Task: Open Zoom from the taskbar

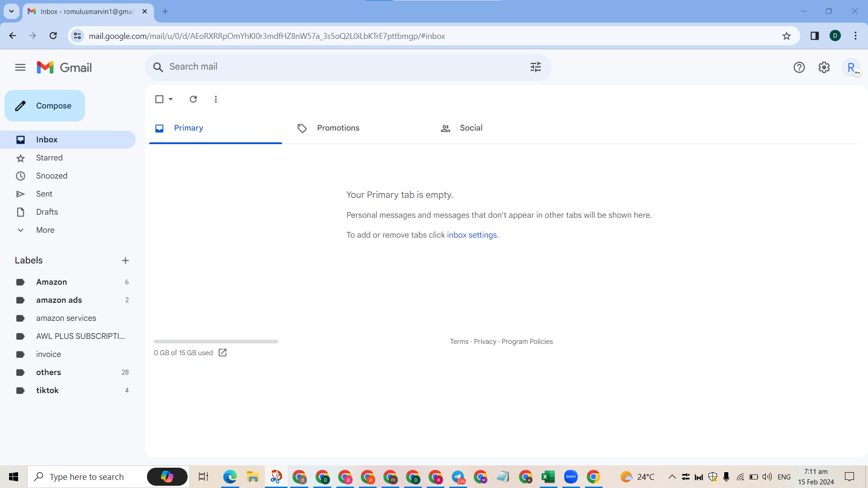Action: coord(571,477)
